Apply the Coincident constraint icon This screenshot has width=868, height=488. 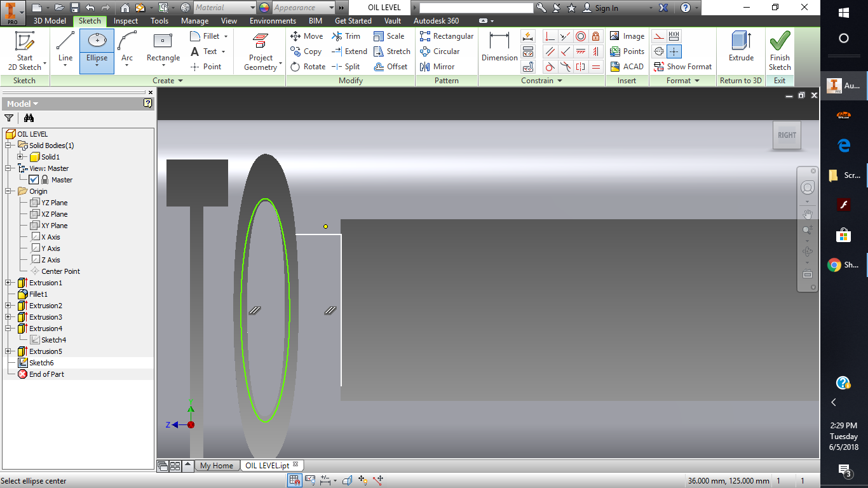(550, 36)
